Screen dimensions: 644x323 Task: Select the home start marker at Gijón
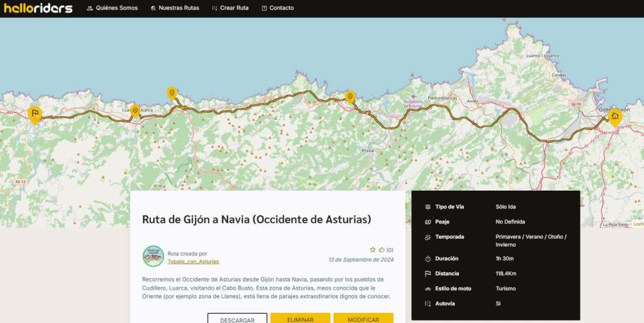[x=614, y=116]
